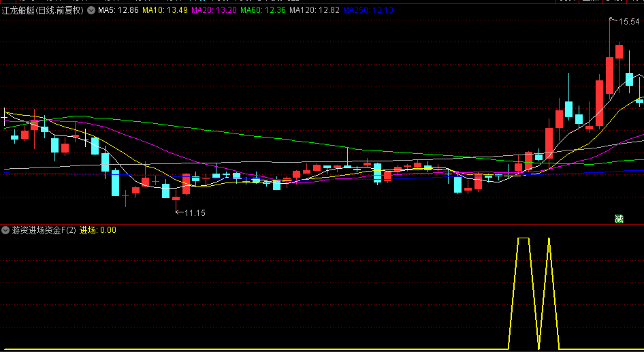Select the MA120: 12.82 label
644x352 pixels.
(x=315, y=10)
